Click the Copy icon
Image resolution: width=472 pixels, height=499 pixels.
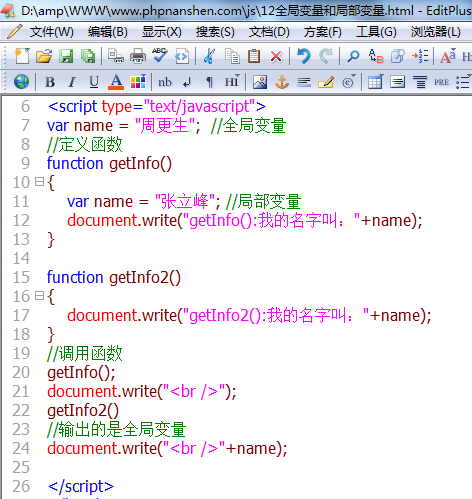pos(232,56)
